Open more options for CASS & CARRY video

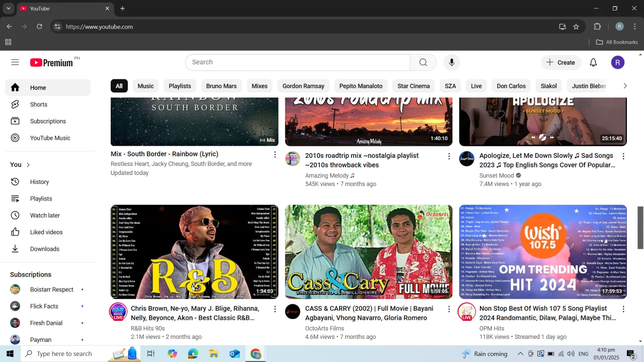coord(449,309)
